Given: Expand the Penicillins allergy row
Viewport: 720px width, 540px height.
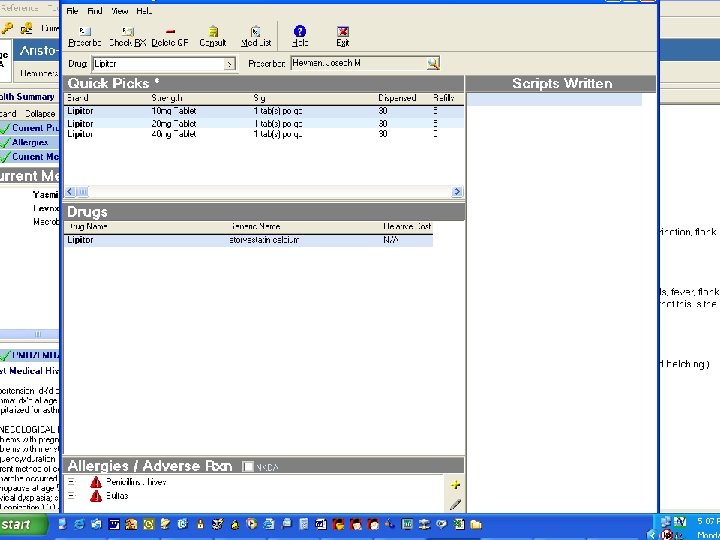Looking at the screenshot, I should [x=71, y=482].
